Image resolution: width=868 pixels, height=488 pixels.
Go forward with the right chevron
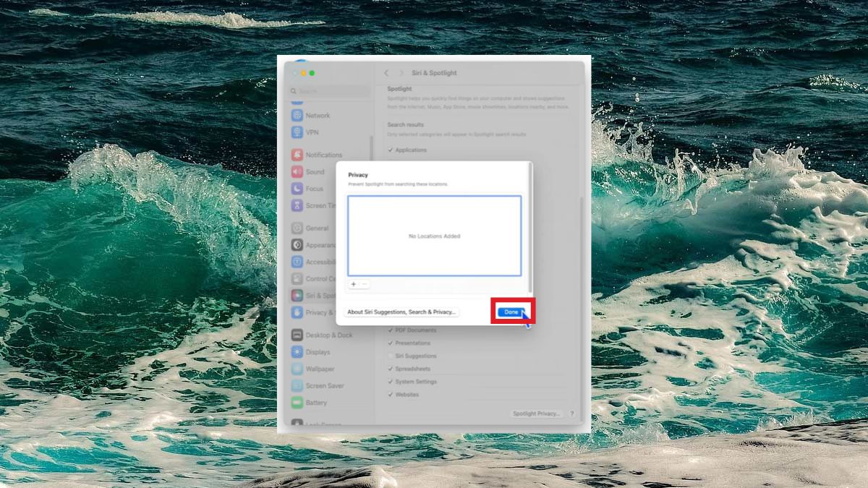[x=402, y=73]
